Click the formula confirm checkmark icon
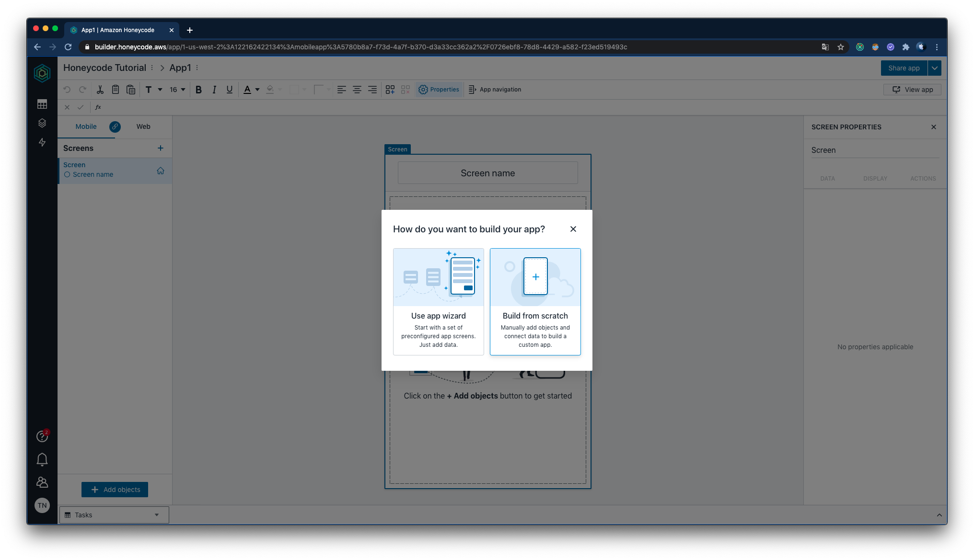This screenshot has height=560, width=974. click(81, 107)
